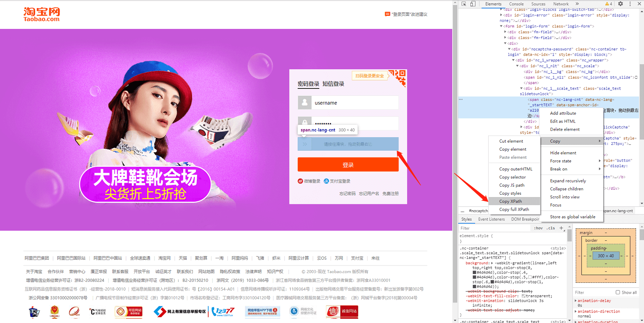Click the username field avatar icon

305,103
